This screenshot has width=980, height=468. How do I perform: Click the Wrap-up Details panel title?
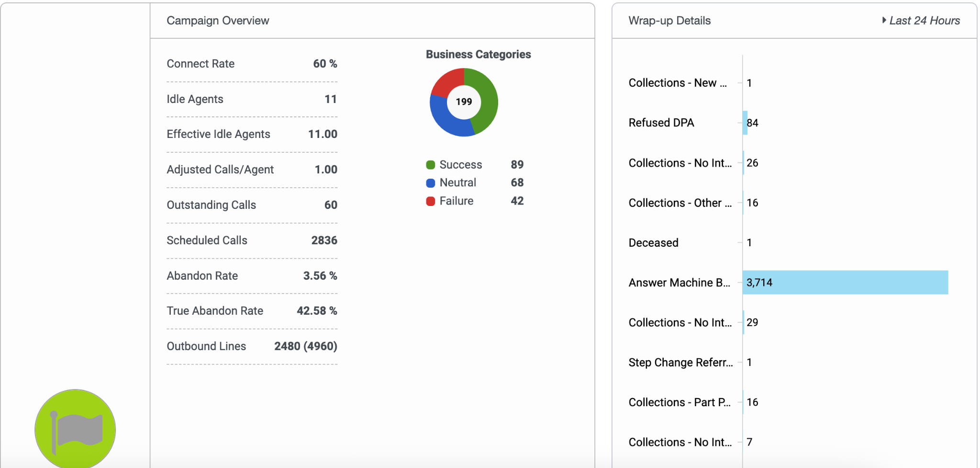tap(669, 21)
